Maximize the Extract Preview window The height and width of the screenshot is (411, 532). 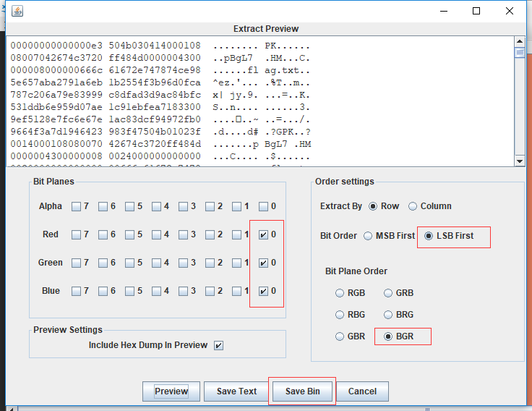(476, 11)
